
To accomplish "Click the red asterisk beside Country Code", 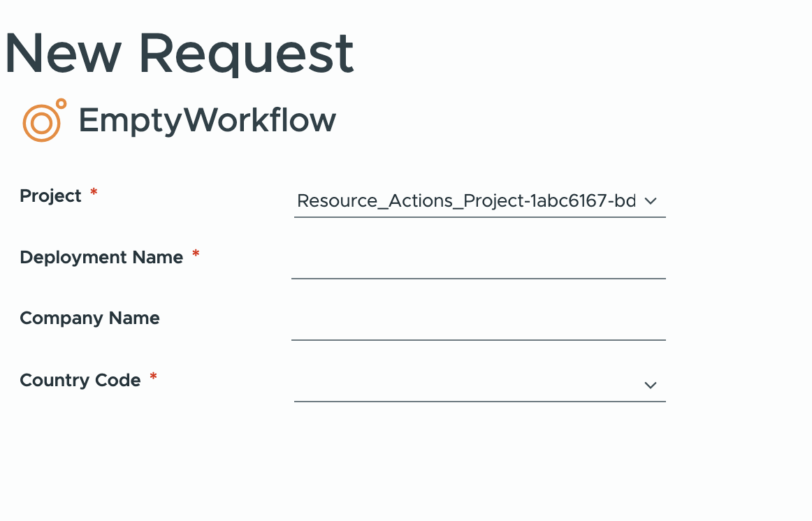I will pos(153,376).
